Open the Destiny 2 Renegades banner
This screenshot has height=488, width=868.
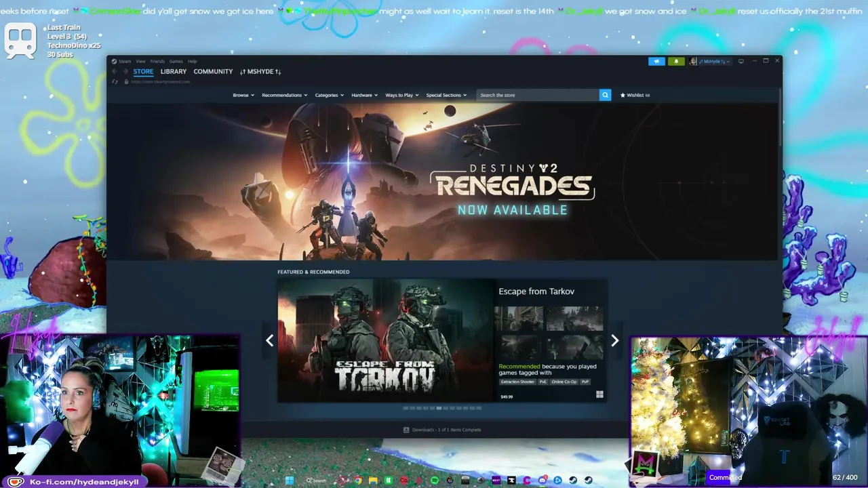442,182
